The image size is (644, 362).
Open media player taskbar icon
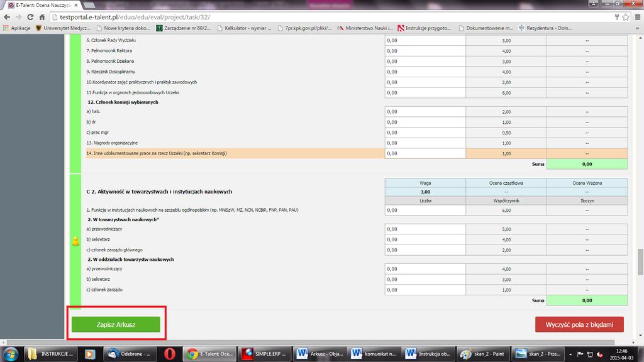(x=89, y=354)
